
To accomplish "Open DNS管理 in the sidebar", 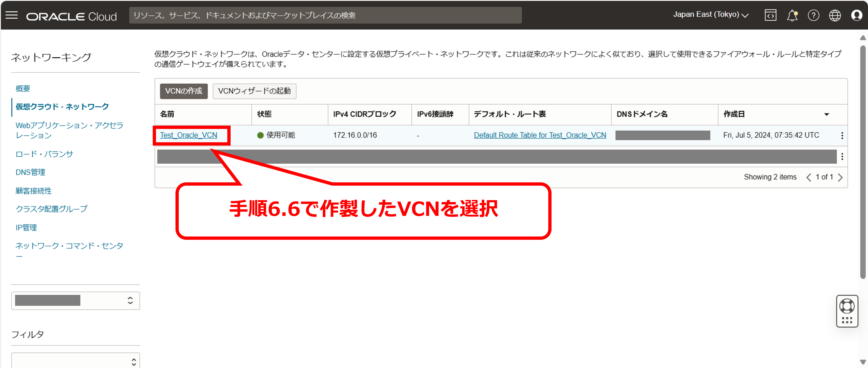I will [x=30, y=172].
